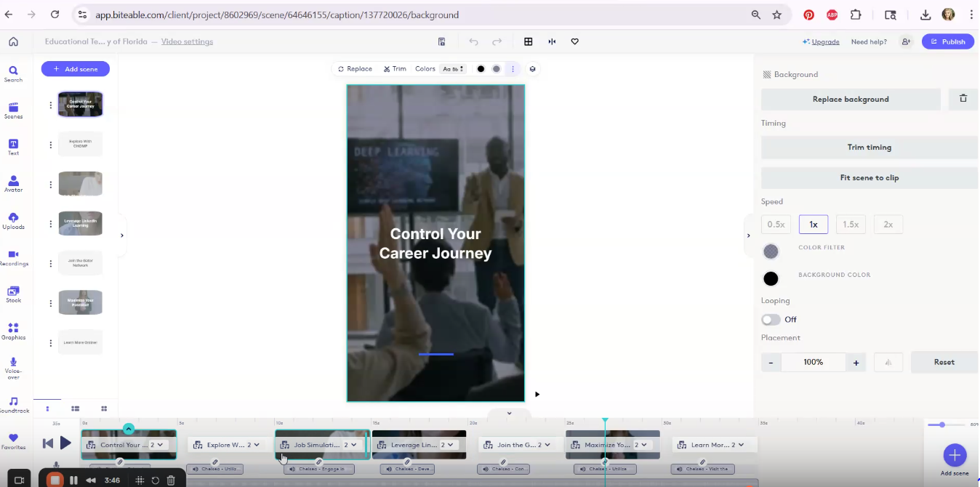Select the 2x speed option
Screen dimensions: 980x487
(888, 224)
